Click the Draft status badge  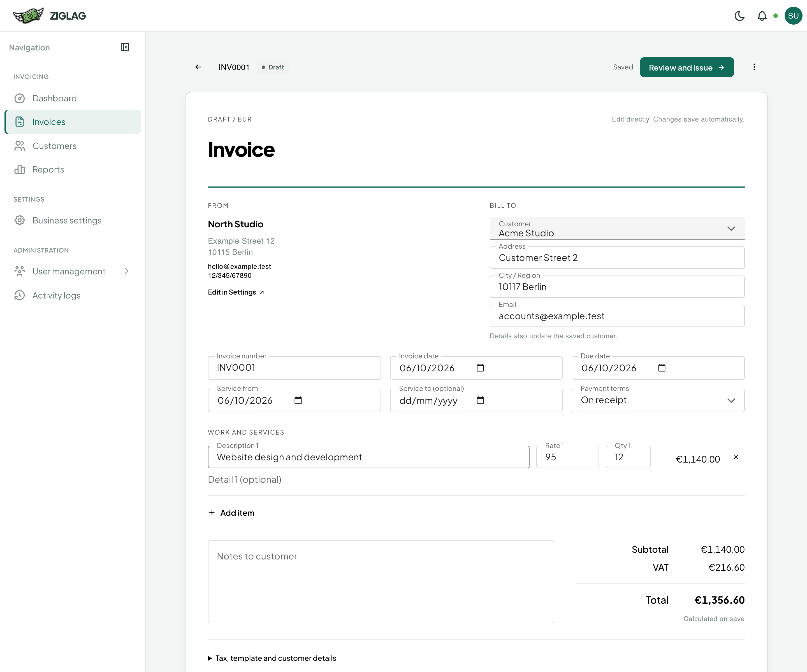click(273, 67)
